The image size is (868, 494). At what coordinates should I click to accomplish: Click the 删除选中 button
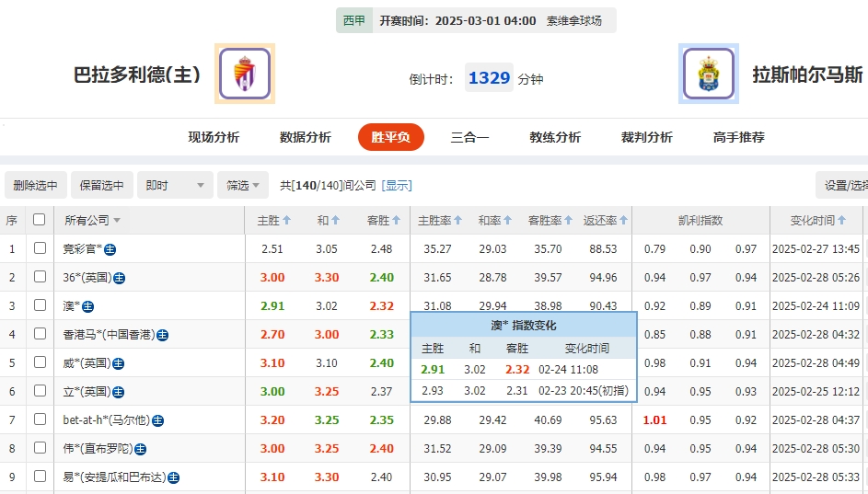36,185
